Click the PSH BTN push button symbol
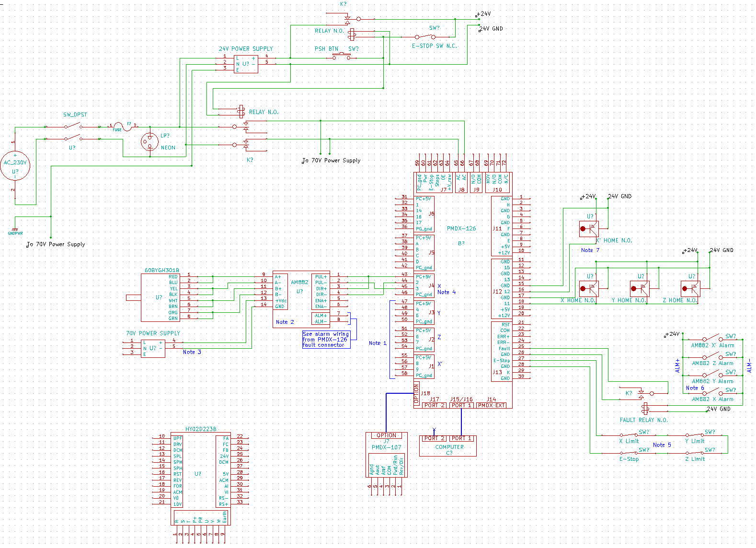This screenshot has height=548, width=756. point(341,57)
